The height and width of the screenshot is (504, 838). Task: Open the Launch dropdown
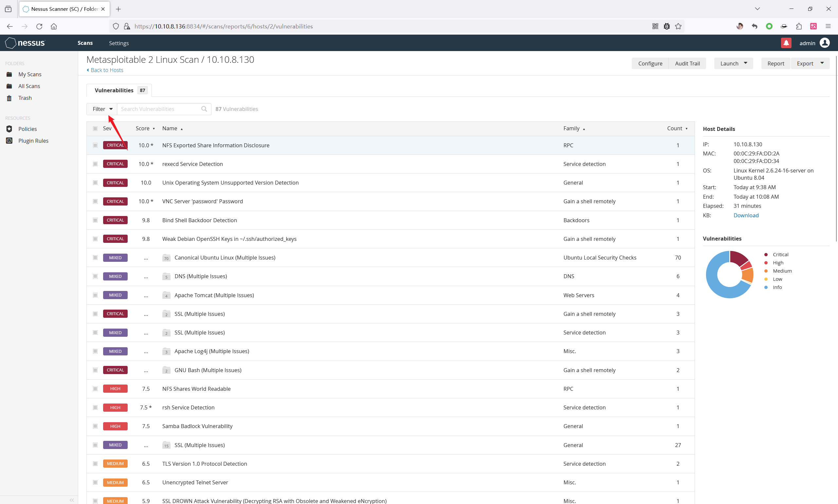click(733, 63)
